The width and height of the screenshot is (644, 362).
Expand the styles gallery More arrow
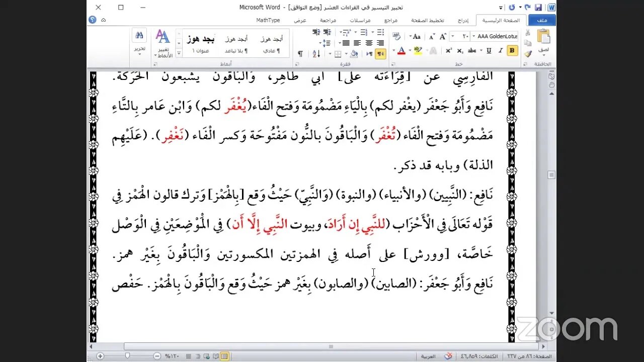click(x=179, y=54)
